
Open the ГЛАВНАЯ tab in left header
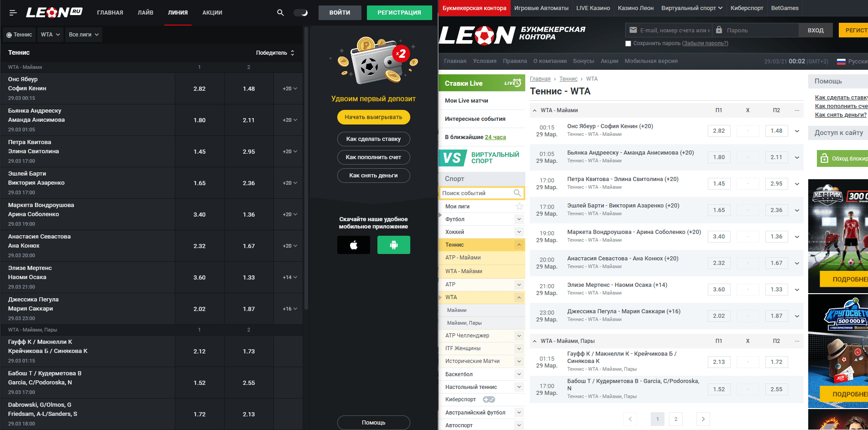tap(110, 13)
